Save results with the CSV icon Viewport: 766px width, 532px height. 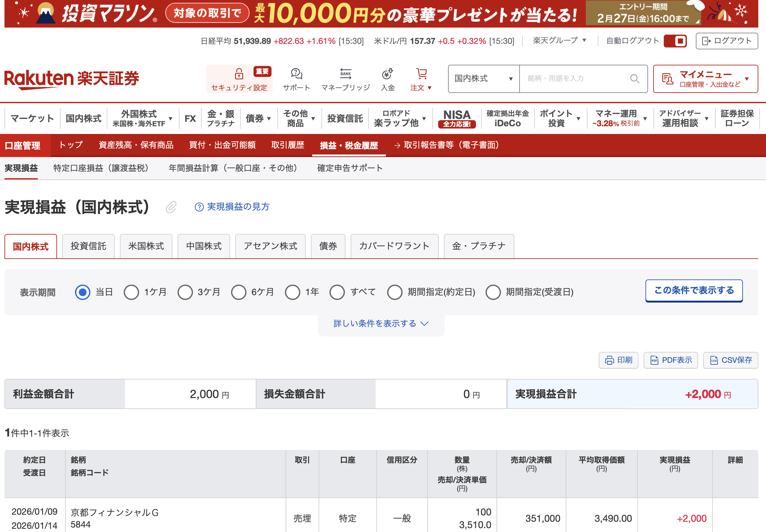[730, 360]
